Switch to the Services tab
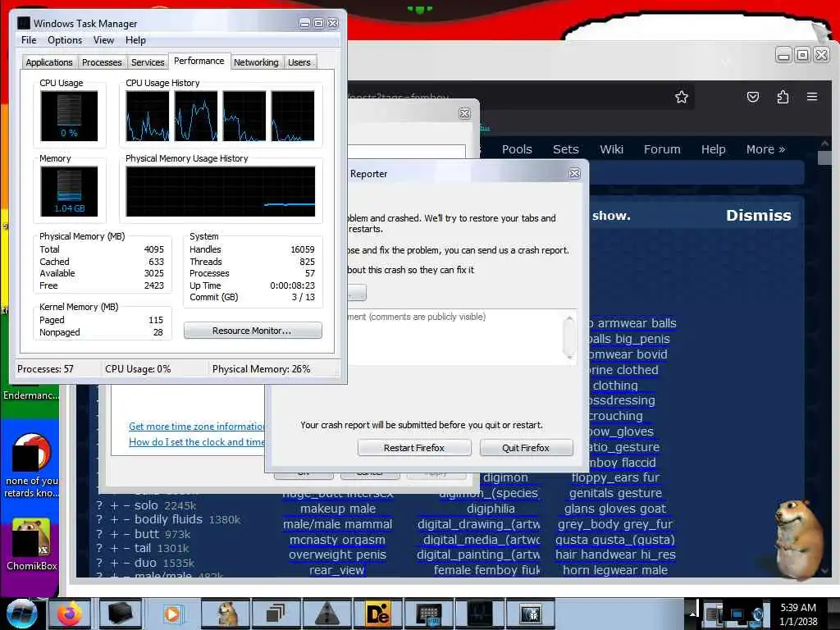 click(148, 62)
